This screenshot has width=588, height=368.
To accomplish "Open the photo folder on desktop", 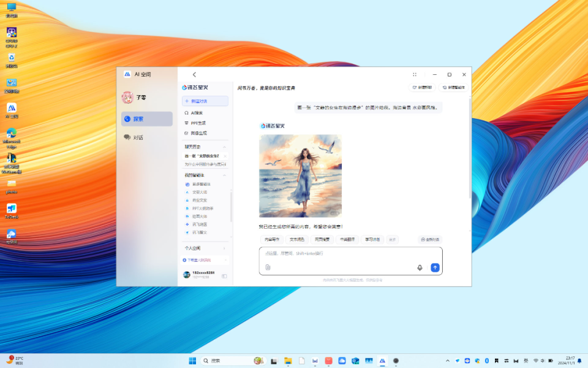I will pyautogui.click(x=12, y=186).
